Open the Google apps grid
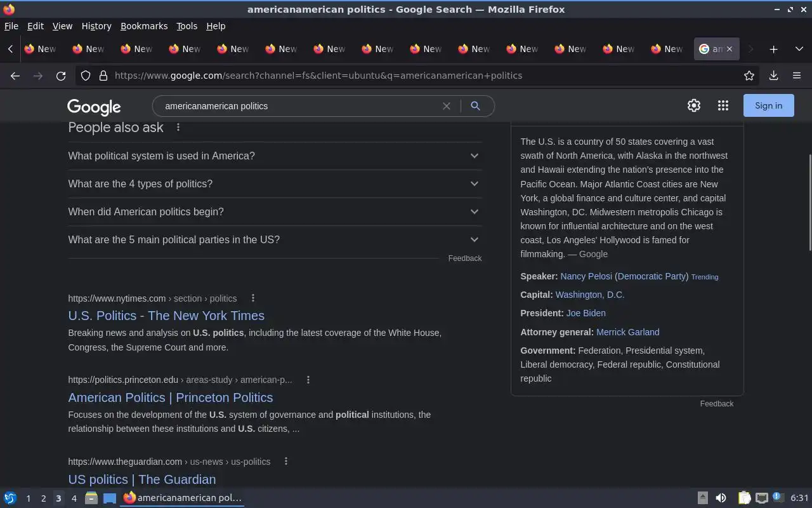This screenshot has width=812, height=508. coord(723,106)
